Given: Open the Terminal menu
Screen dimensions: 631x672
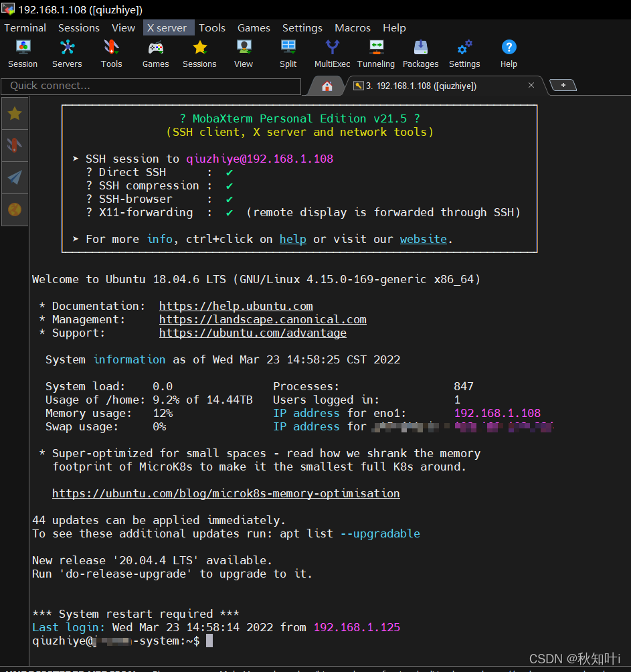Looking at the screenshot, I should (x=25, y=28).
